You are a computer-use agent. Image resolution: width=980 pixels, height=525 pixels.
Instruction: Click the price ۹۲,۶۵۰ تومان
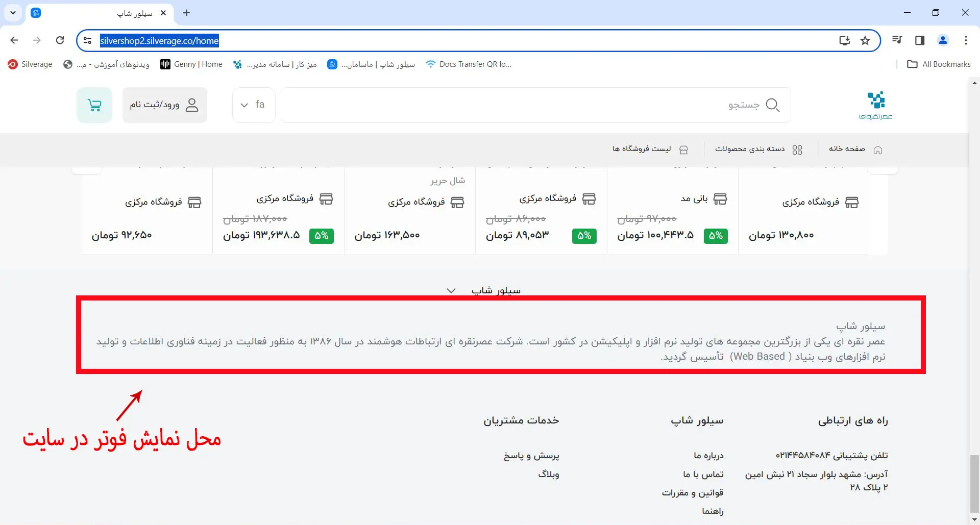point(122,235)
